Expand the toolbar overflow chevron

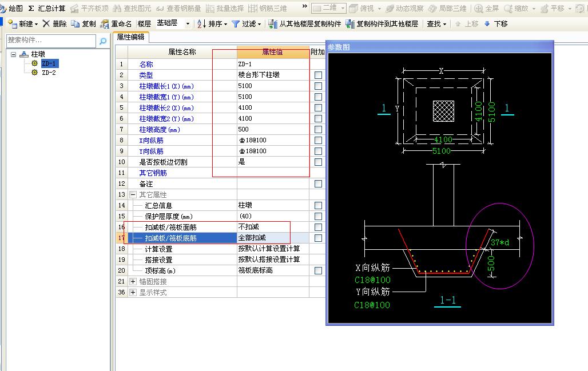304,6
